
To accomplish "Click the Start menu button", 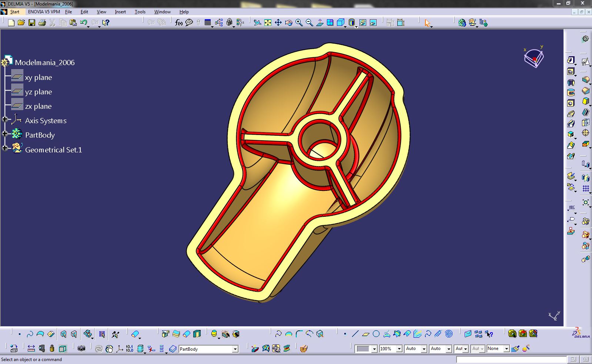I will pyautogui.click(x=14, y=12).
